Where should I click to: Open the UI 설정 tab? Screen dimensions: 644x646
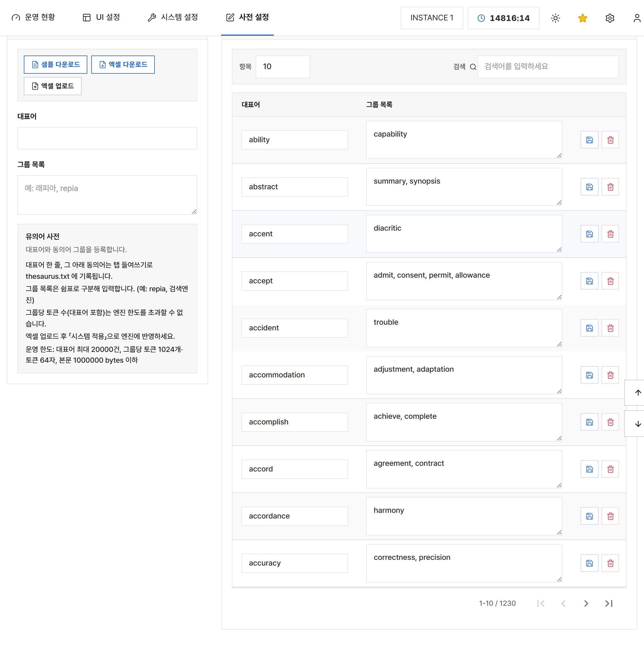coord(101,17)
